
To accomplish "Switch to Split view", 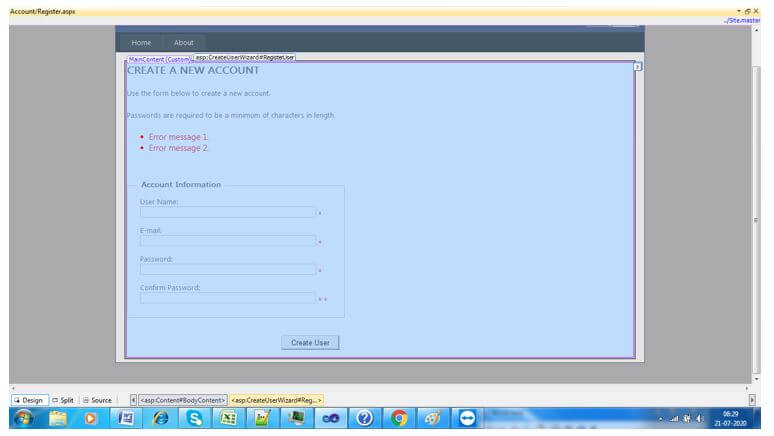I will (x=63, y=400).
